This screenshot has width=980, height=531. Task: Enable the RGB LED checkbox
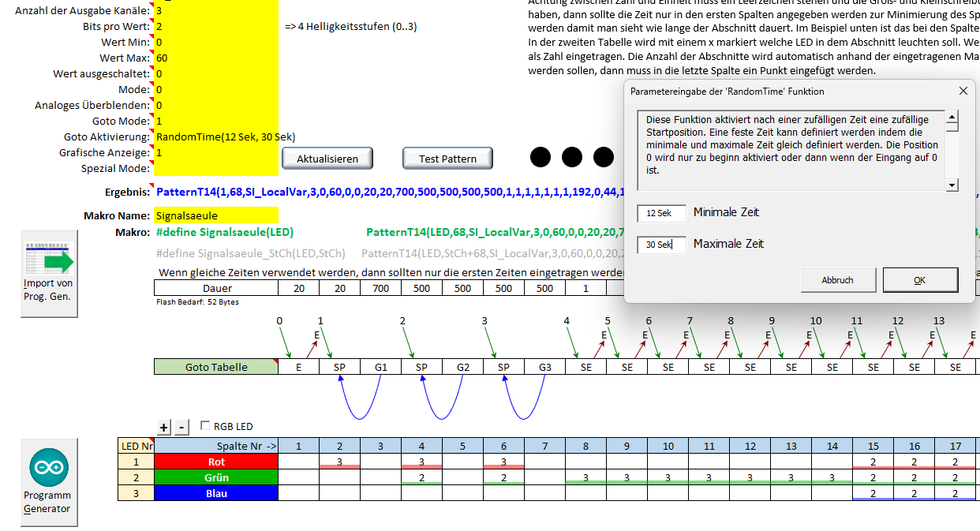click(207, 426)
